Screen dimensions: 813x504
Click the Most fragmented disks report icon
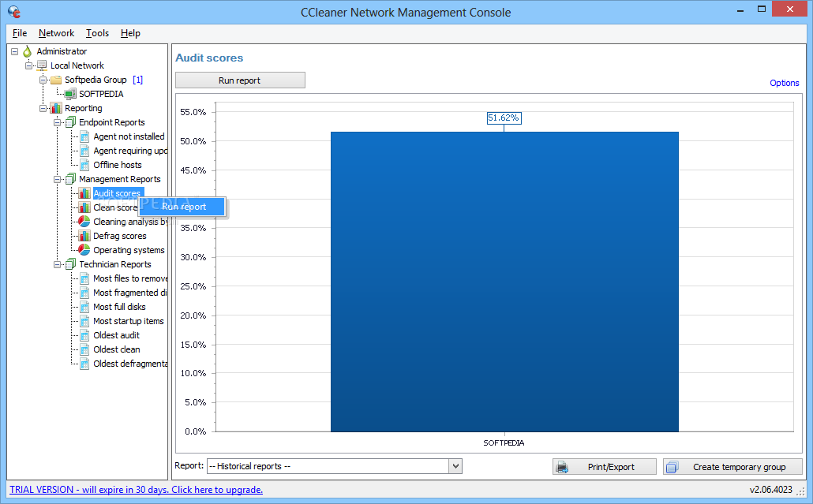click(x=84, y=293)
